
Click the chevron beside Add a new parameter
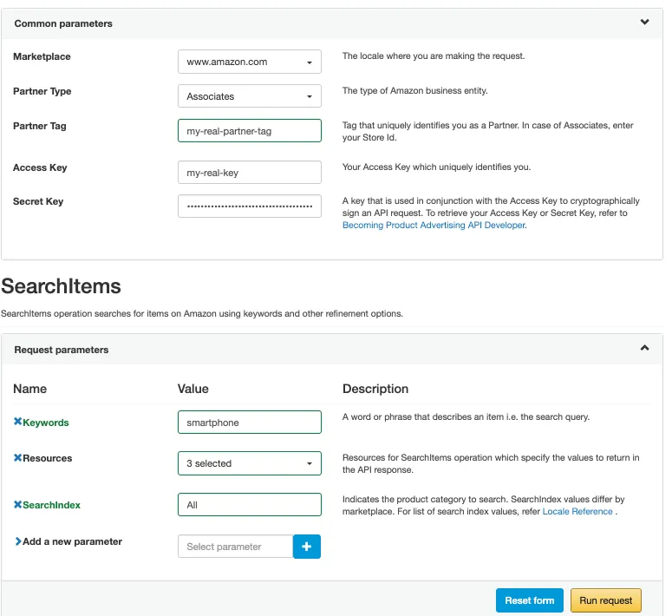[x=18, y=541]
